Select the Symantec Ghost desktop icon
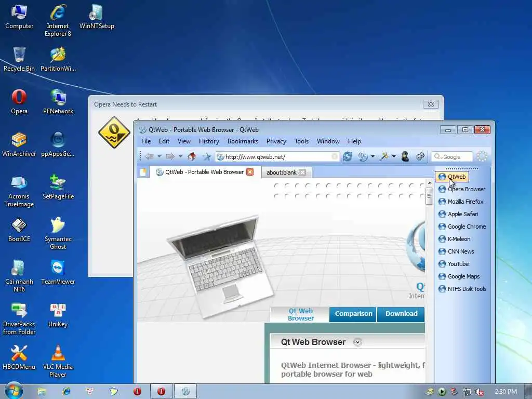Viewport: 532px width, 399px height. (58, 233)
